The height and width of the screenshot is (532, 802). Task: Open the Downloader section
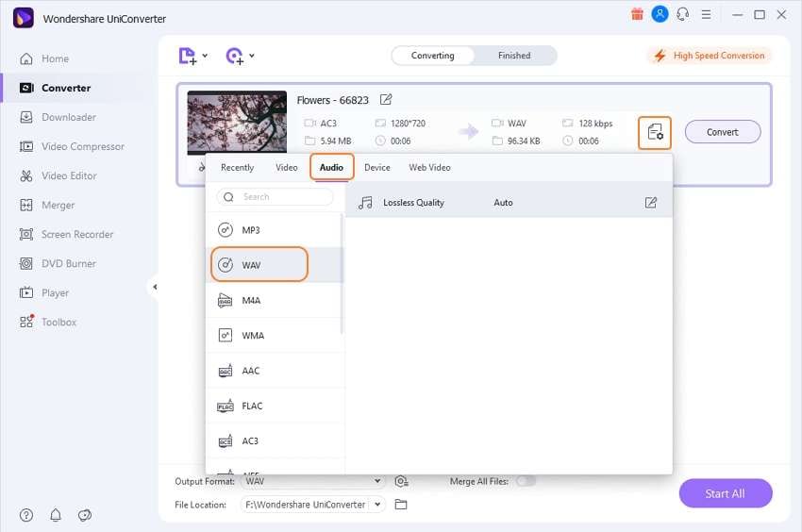[58, 117]
